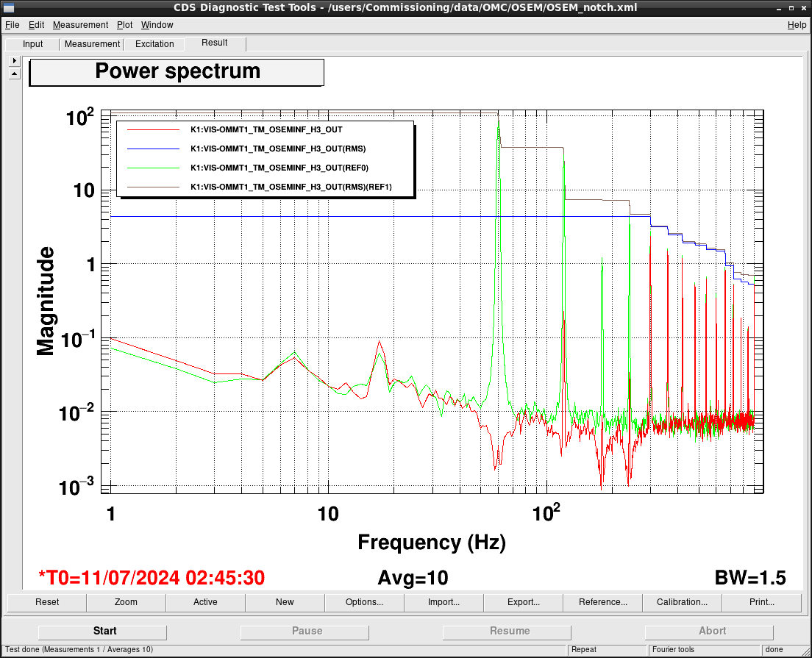Open the File menu
The width and height of the screenshot is (812, 658).
click(12, 25)
